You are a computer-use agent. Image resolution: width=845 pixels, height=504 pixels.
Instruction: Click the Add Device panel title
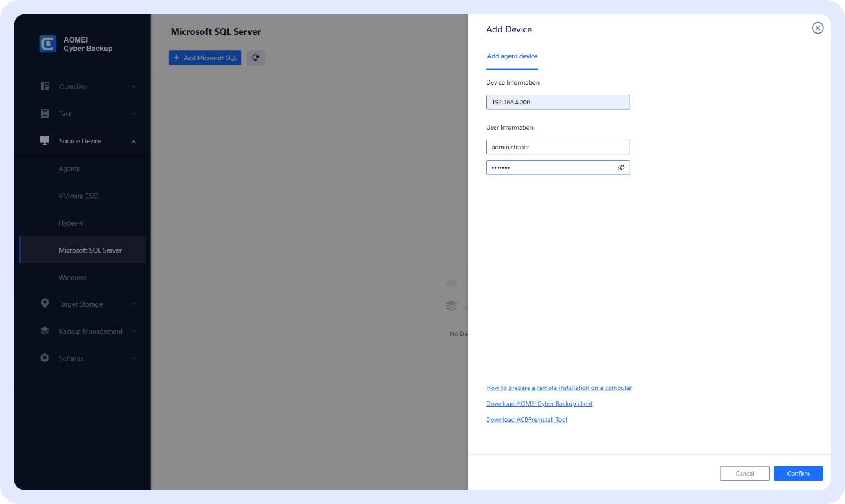(x=509, y=29)
